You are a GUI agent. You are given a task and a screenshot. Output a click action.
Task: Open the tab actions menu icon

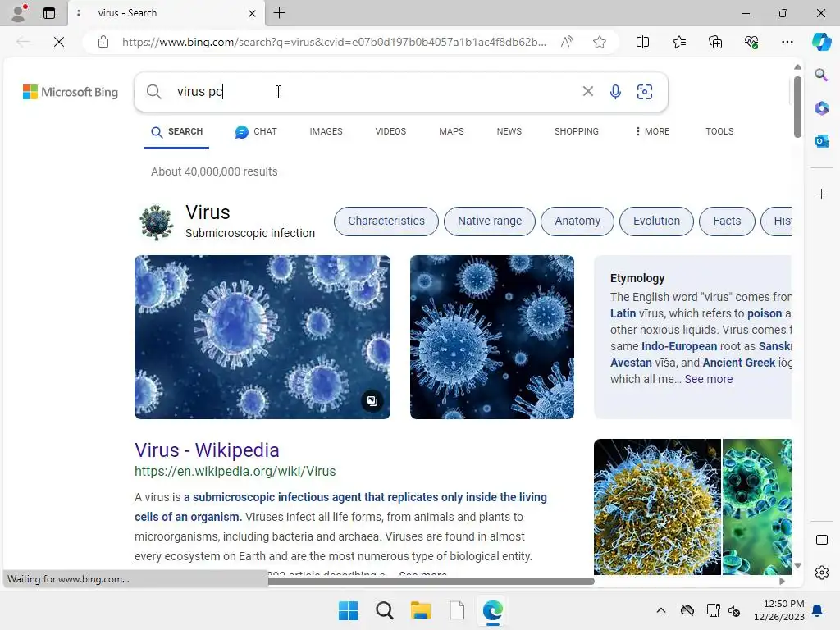click(49, 13)
